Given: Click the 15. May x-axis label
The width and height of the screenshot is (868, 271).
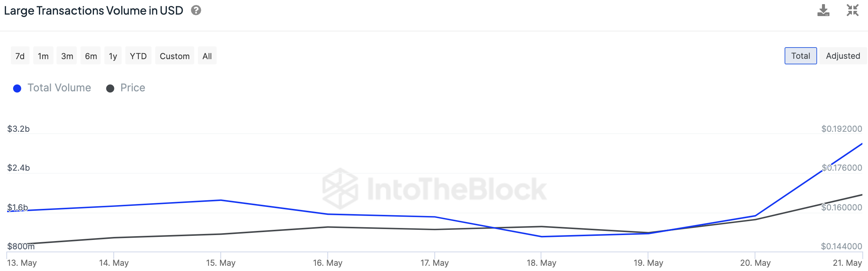Looking at the screenshot, I should 221,263.
